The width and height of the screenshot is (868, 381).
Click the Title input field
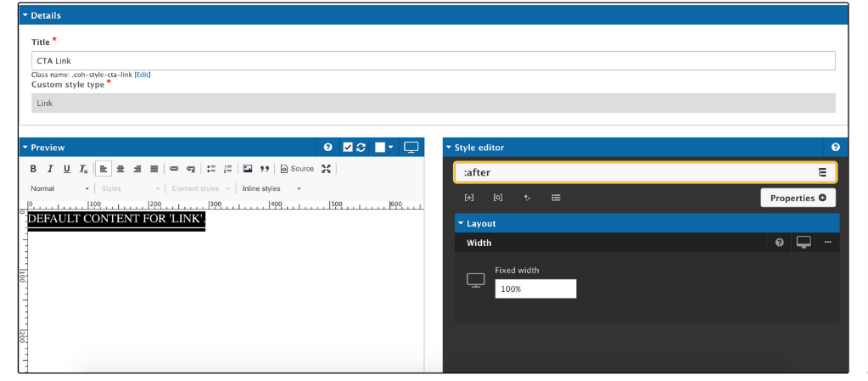pos(434,61)
